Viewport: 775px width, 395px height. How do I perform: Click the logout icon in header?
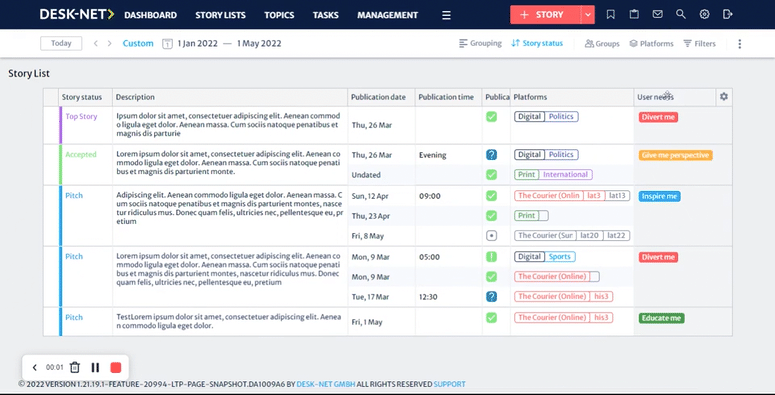coord(728,15)
